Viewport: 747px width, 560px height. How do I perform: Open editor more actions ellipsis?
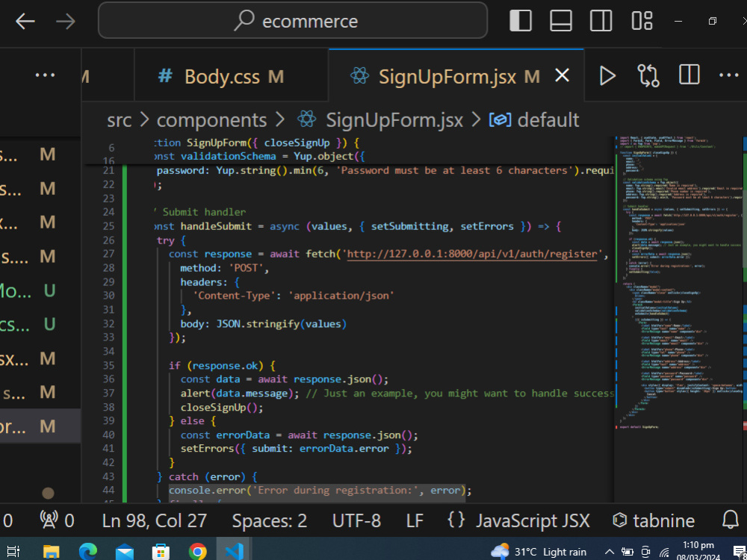tap(729, 75)
